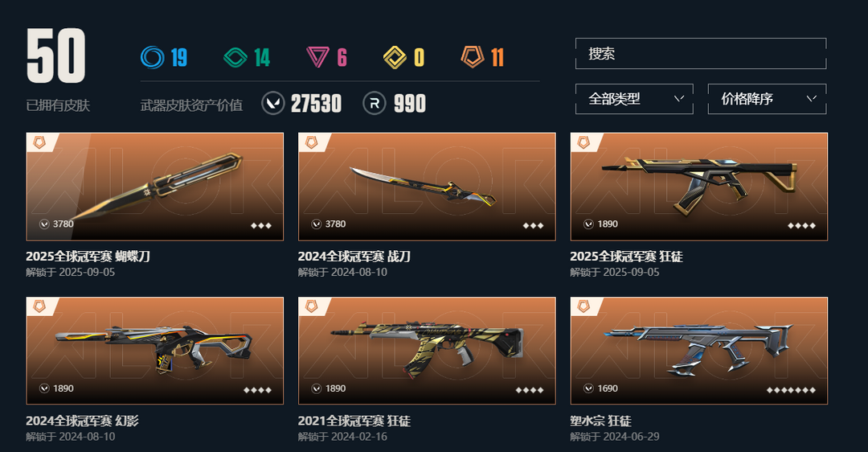
Task: Open the 全部类型 type dropdown
Action: [x=634, y=99]
